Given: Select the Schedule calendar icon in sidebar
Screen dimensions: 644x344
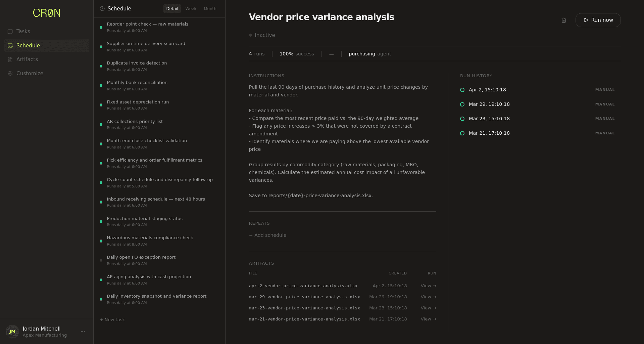Looking at the screenshot, I should click(10, 46).
